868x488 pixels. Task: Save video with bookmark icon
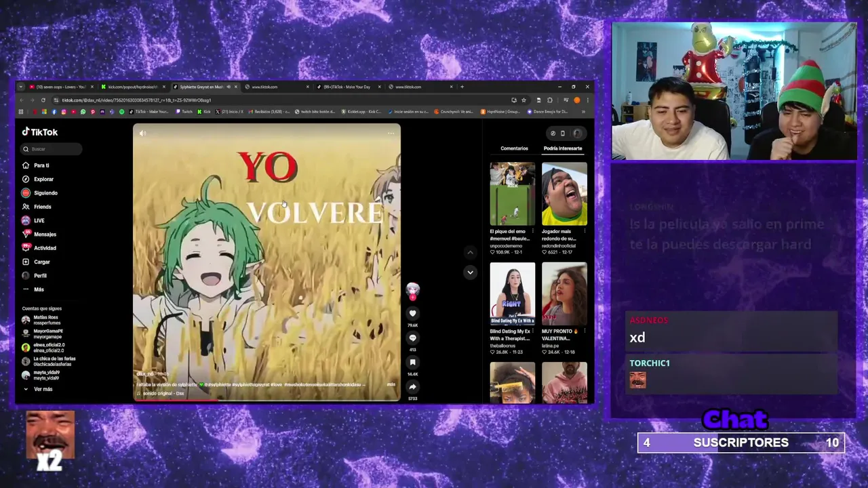pyautogui.click(x=412, y=363)
